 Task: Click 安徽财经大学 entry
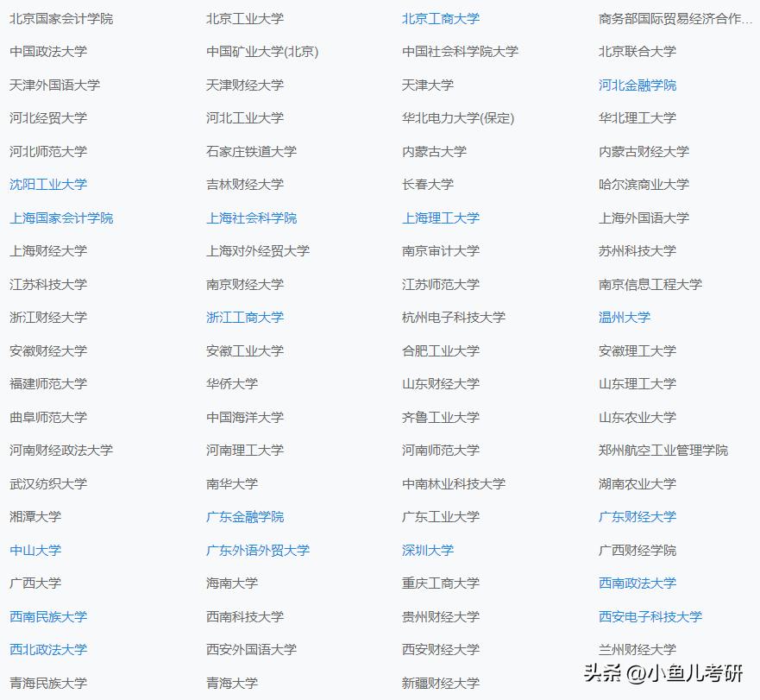(48, 351)
